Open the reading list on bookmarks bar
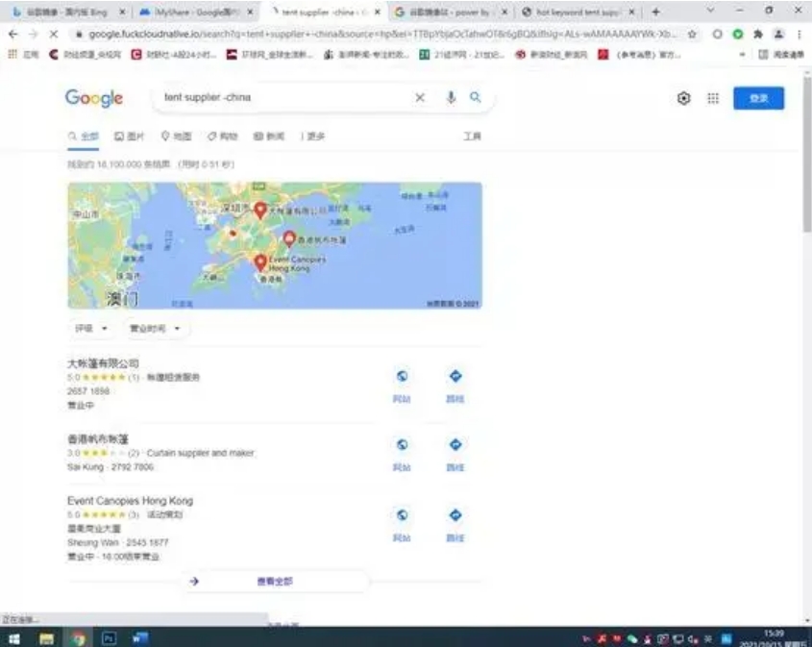Screen dimensions: 812x647 pyautogui.click(x=781, y=55)
